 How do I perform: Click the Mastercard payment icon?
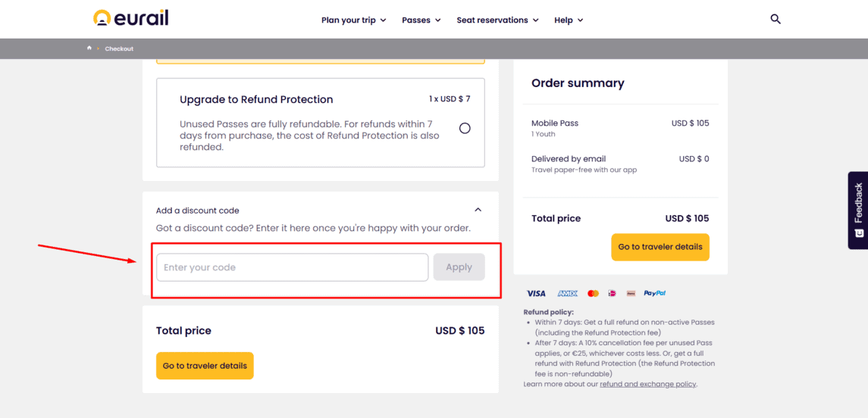[x=593, y=293]
